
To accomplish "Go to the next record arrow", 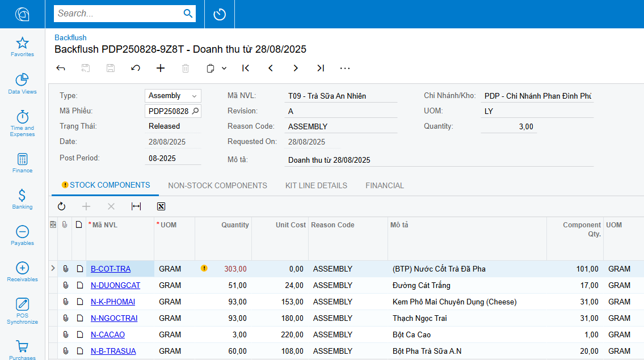I will click(x=295, y=68).
